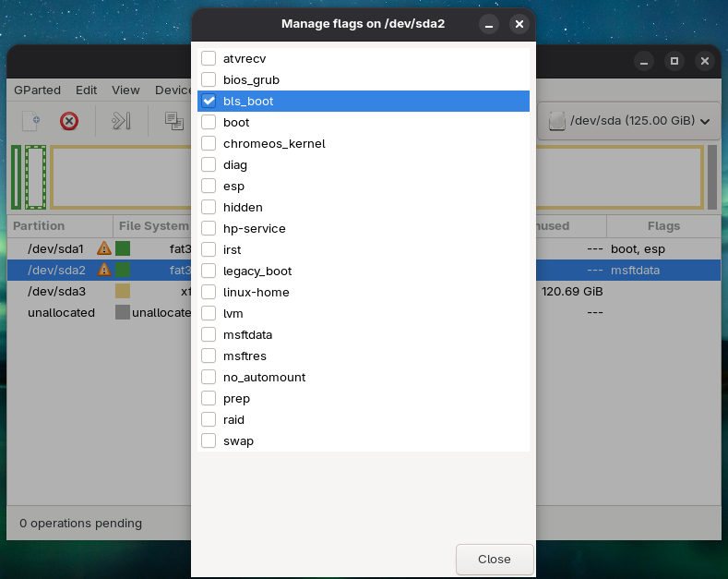
Task: Tick the swap flag checkbox
Action: coord(209,441)
